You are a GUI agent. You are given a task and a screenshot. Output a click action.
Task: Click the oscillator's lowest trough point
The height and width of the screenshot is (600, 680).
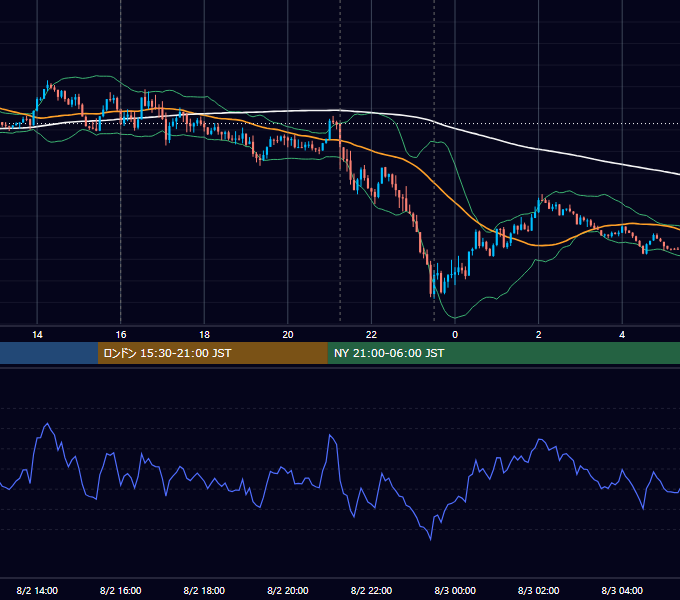point(431,539)
